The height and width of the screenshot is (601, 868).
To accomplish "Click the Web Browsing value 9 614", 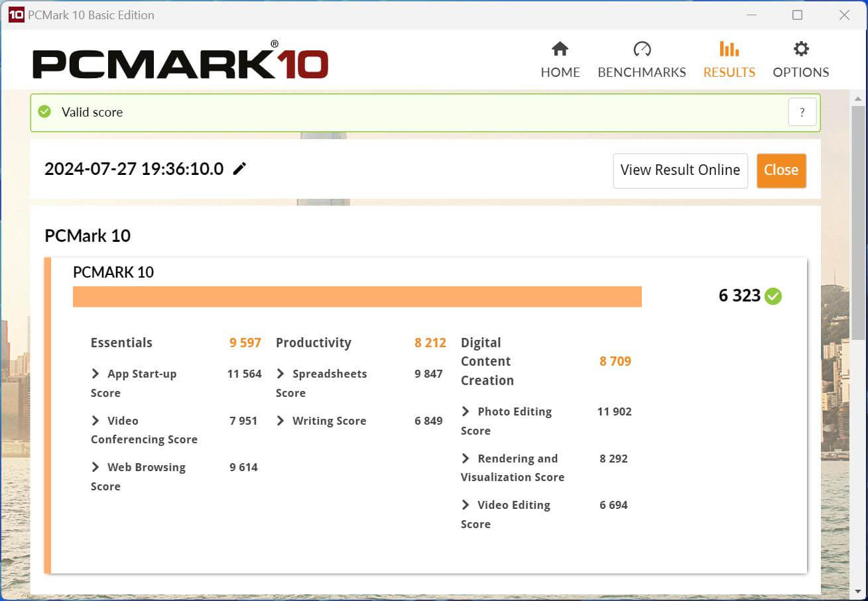I will (243, 467).
